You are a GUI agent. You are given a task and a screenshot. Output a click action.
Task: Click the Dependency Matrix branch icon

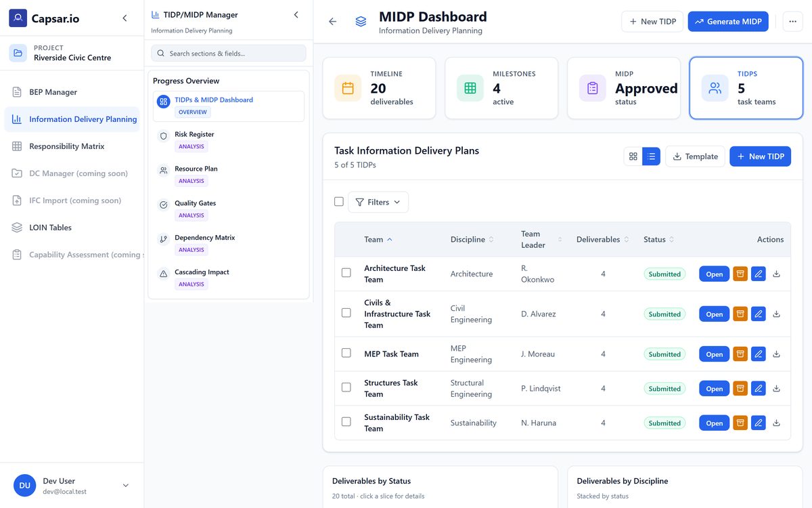point(163,240)
